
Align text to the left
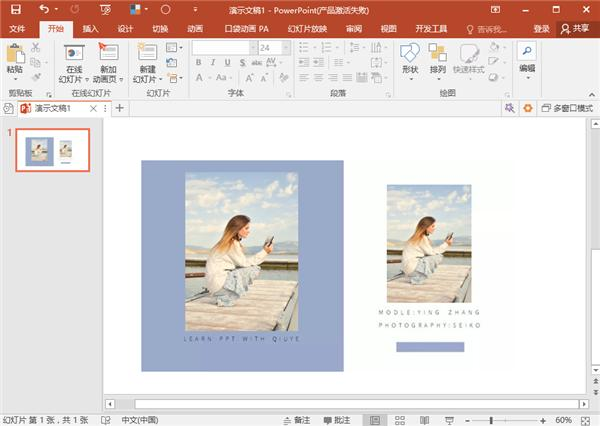[304, 78]
